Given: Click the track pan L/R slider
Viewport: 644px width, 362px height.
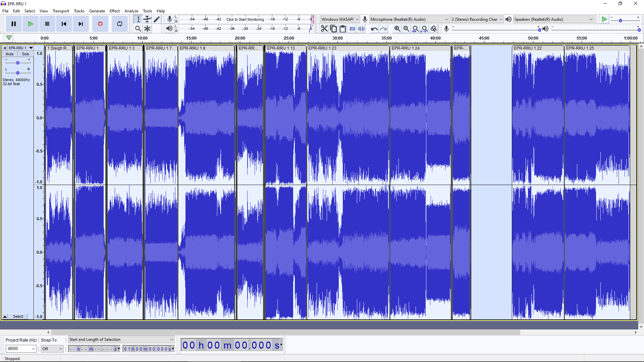Looking at the screenshot, I should coord(18,72).
